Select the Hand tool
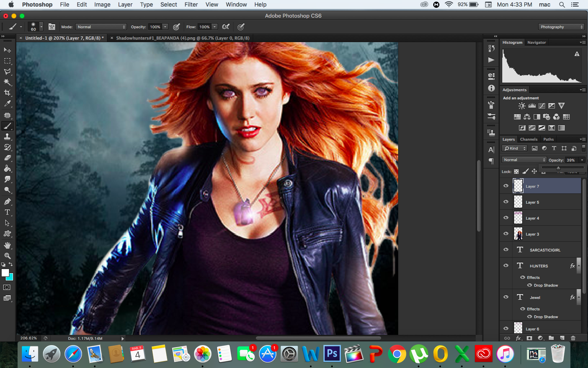Screen dimensions: 588x368 point(7,245)
